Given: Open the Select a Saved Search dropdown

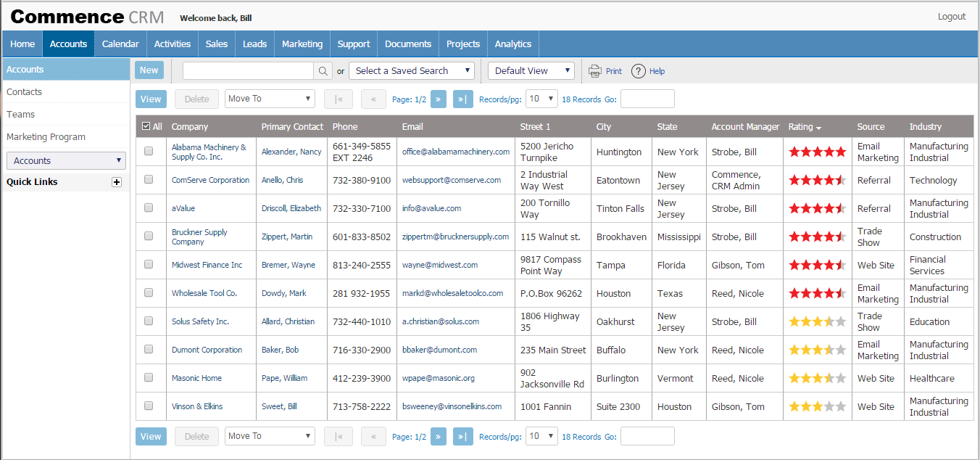Looking at the screenshot, I should pyautogui.click(x=411, y=71).
